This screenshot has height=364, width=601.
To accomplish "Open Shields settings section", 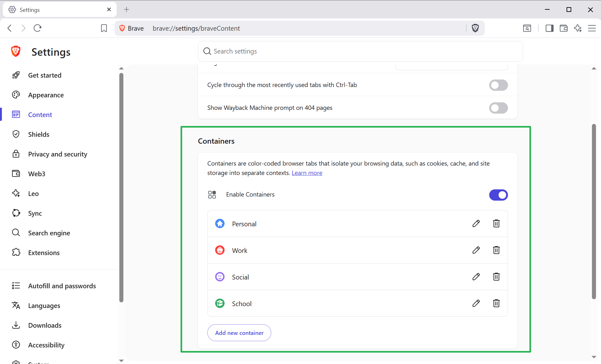I will point(39,134).
